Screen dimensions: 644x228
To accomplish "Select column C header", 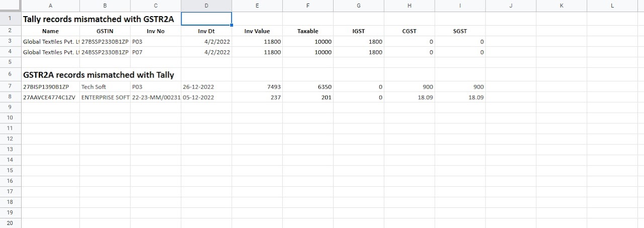I will coord(155,6).
